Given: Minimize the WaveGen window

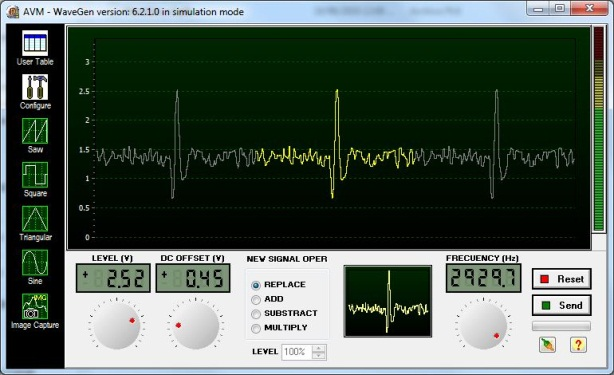Looking at the screenshot, I should pos(538,8).
